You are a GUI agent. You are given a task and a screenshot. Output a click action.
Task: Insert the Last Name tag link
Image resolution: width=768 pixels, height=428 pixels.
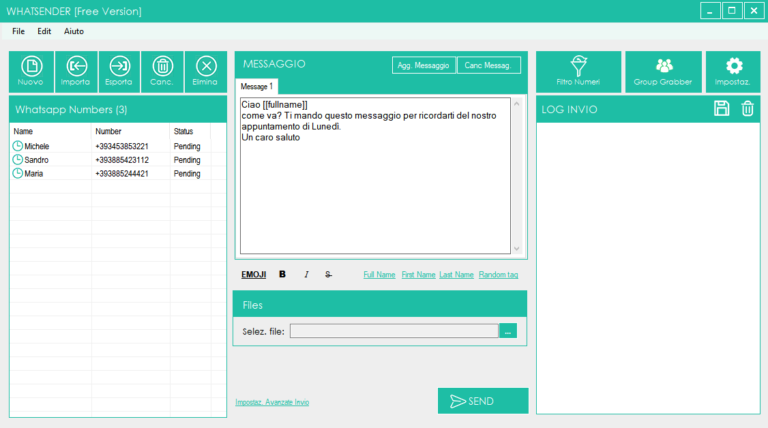pos(456,275)
